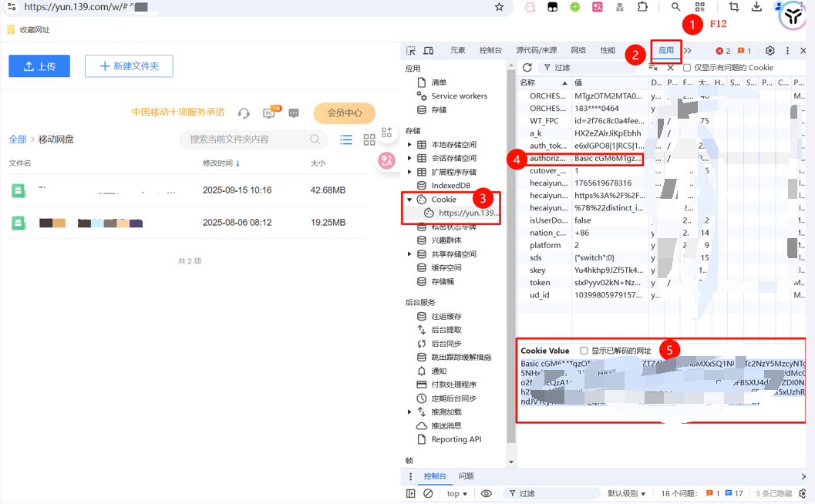Click the clear console icon

pos(428,494)
